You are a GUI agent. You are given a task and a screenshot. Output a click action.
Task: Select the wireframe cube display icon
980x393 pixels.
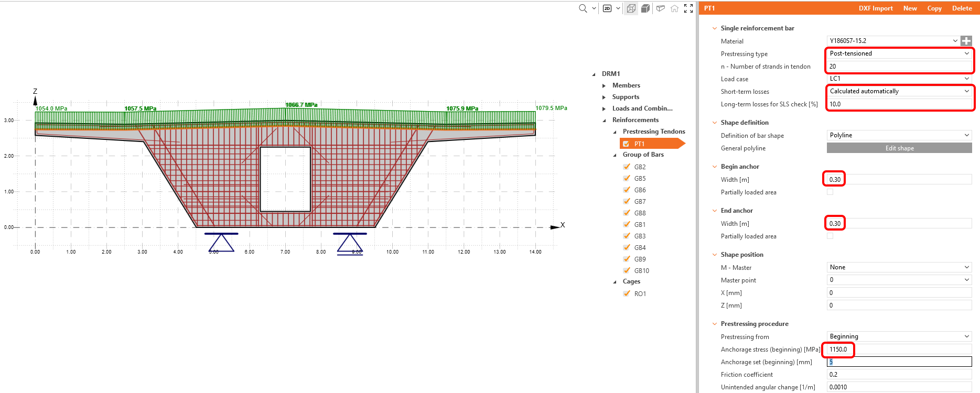point(631,8)
